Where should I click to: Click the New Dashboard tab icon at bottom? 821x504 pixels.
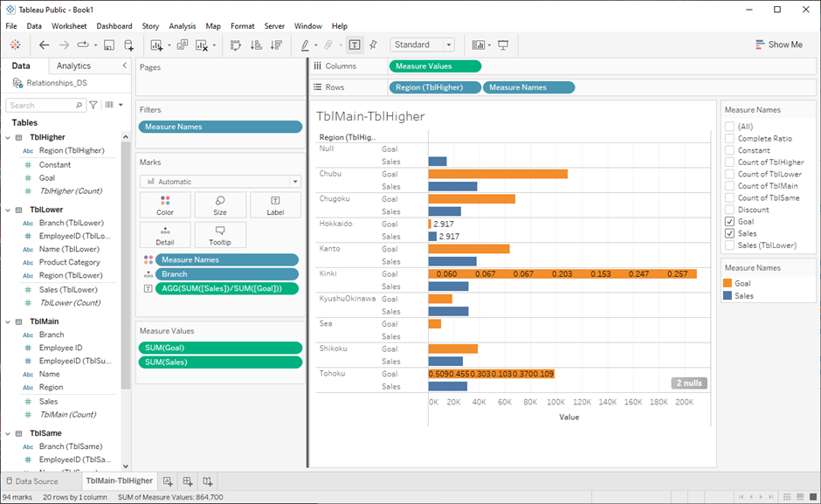[188, 481]
